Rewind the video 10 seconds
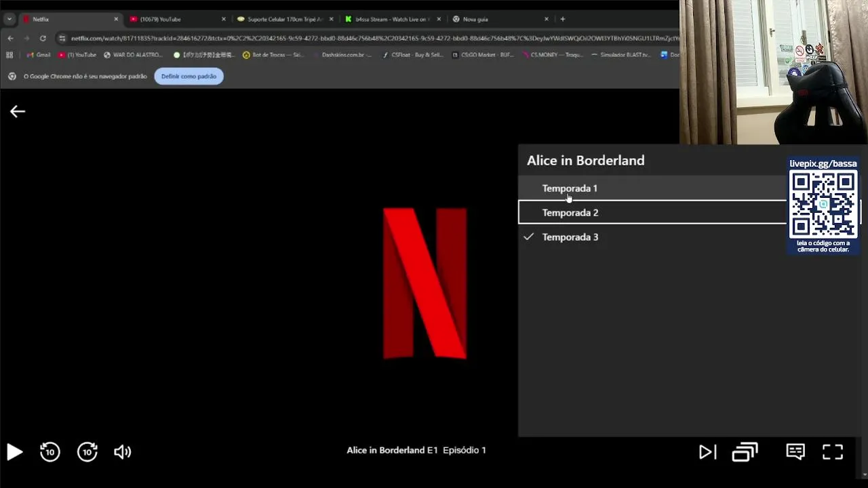The height and width of the screenshot is (488, 868). (50, 452)
